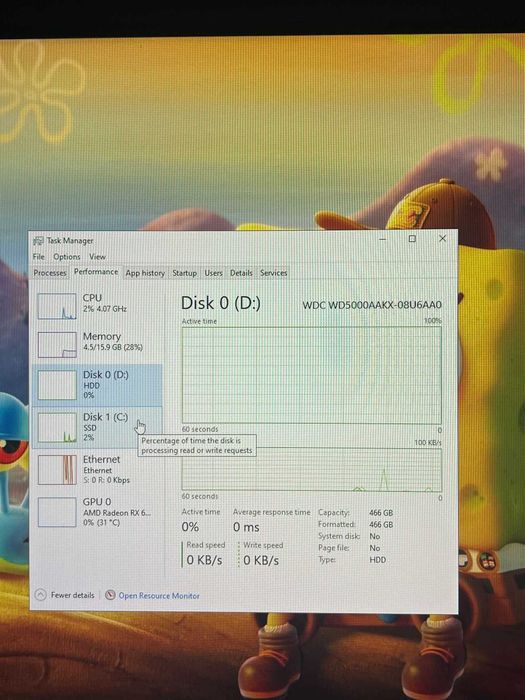Screen dimensions: 525x700
Task: Click the CPU mini graph thumbnail
Action: pos(57,306)
